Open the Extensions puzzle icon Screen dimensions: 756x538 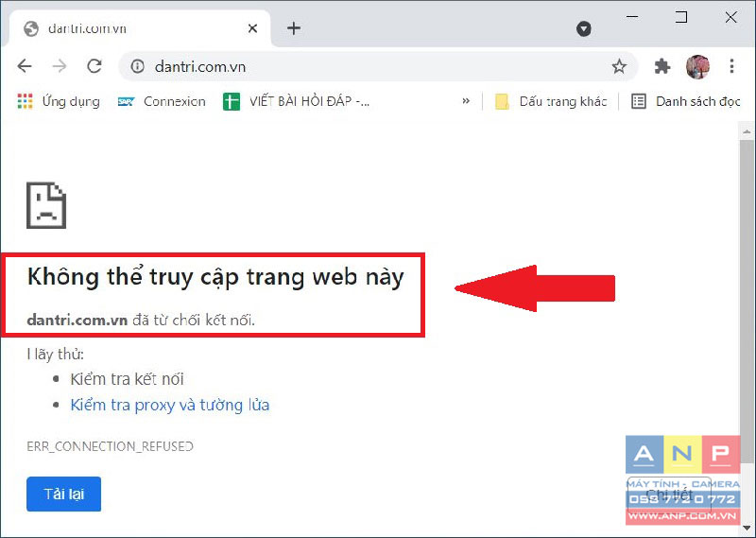pos(662,66)
